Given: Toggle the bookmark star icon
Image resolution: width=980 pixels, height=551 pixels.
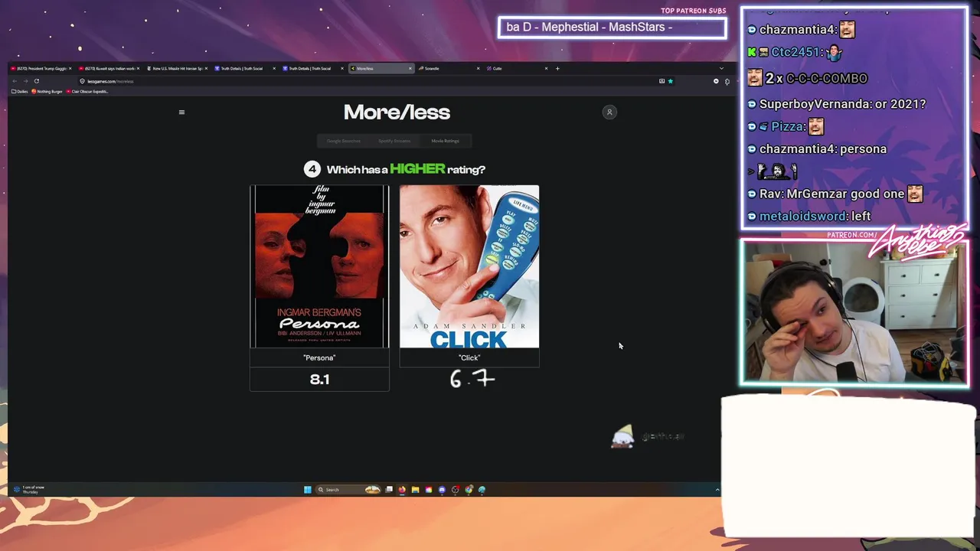Looking at the screenshot, I should [x=671, y=81].
